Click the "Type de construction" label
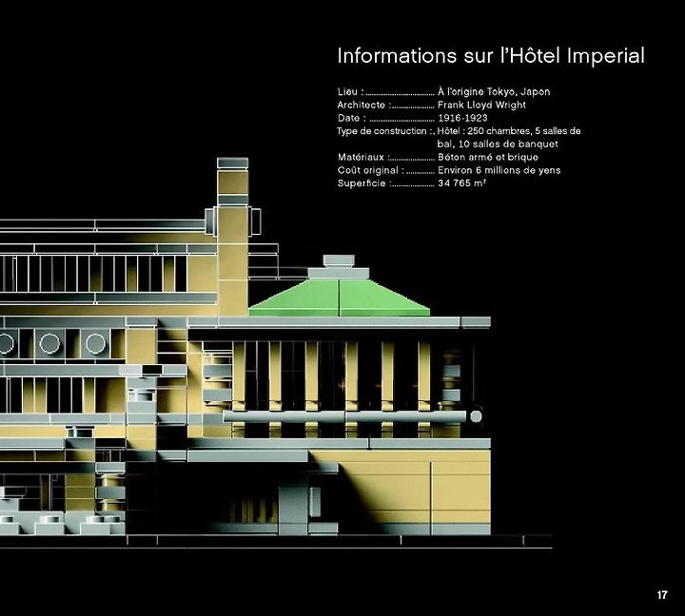The height and width of the screenshot is (616, 685). click(383, 131)
